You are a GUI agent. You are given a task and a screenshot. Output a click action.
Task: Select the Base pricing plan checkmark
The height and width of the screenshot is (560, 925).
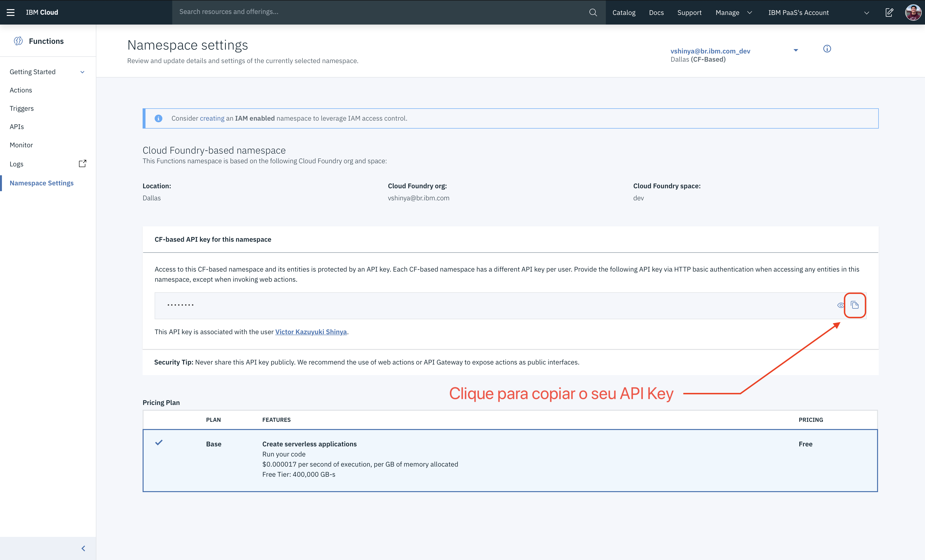pyautogui.click(x=159, y=443)
